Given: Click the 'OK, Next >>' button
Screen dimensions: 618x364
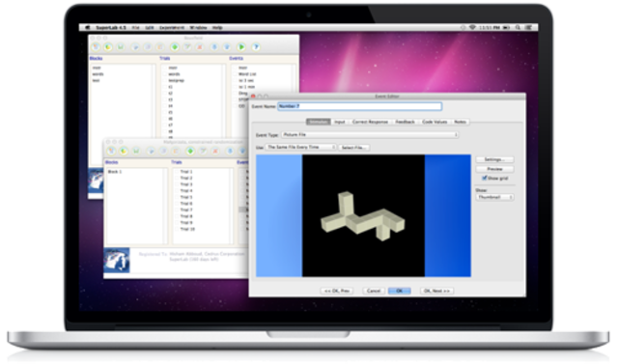Looking at the screenshot, I should 436,291.
